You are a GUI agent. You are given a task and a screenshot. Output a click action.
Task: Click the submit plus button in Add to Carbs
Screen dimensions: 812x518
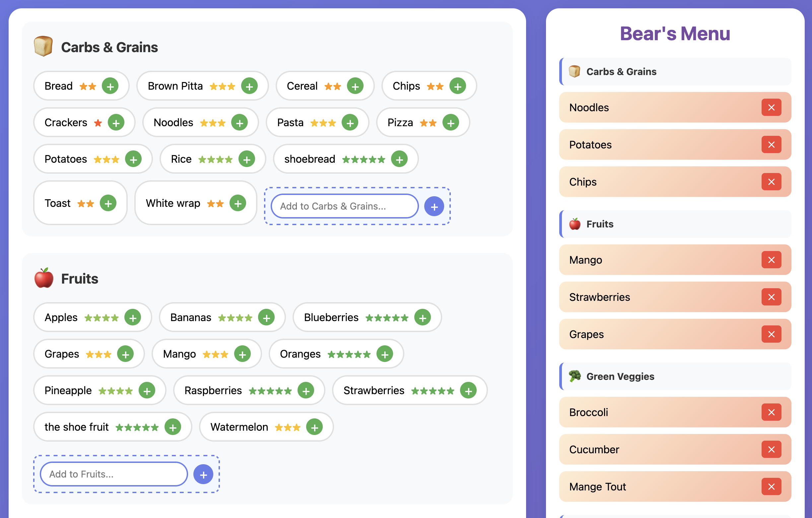coord(434,206)
